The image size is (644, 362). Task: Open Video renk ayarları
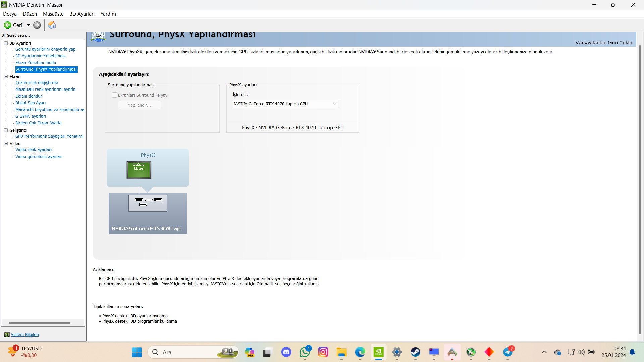[x=34, y=150]
